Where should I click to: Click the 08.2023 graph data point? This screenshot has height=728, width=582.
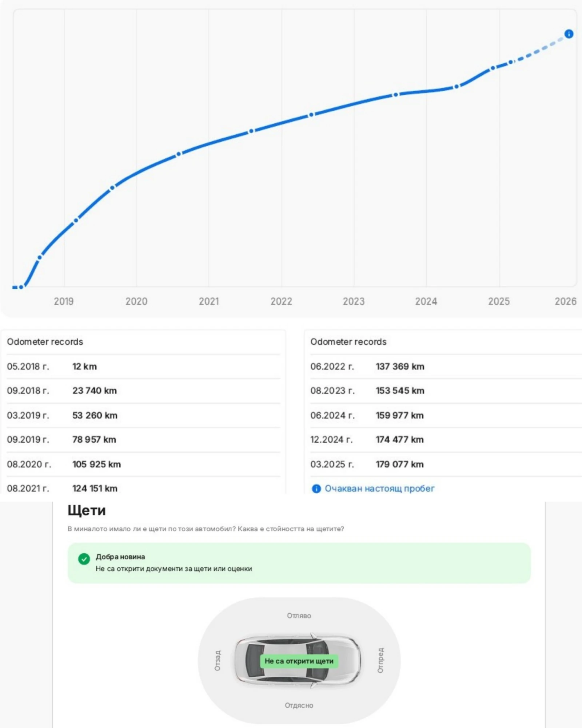click(x=396, y=95)
